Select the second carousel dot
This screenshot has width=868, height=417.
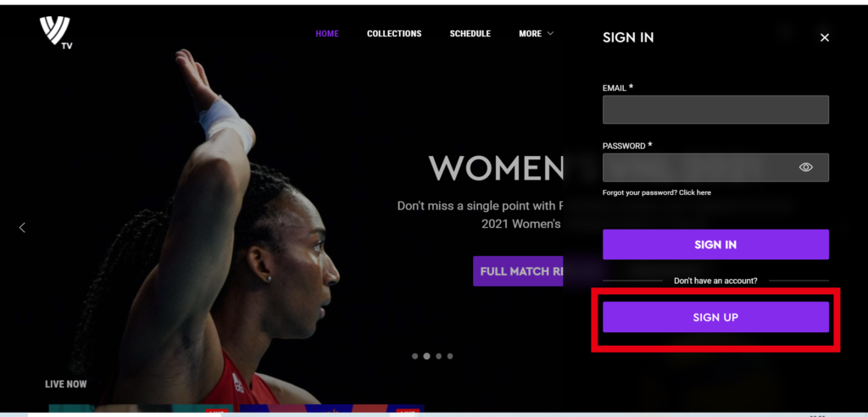pyautogui.click(x=427, y=356)
